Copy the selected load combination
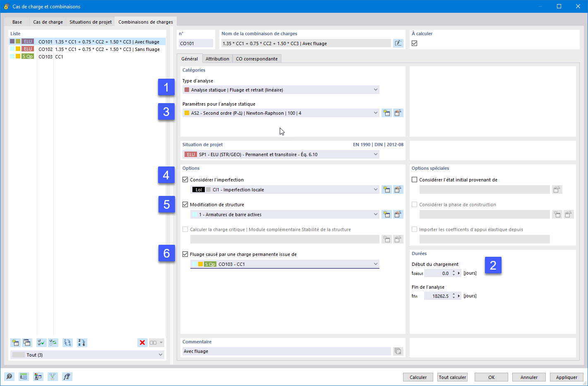 tap(27, 343)
